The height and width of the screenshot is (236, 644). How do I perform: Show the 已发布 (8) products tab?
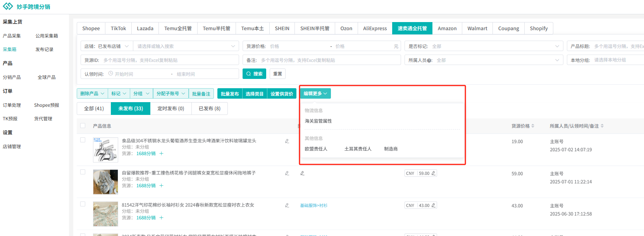point(210,109)
